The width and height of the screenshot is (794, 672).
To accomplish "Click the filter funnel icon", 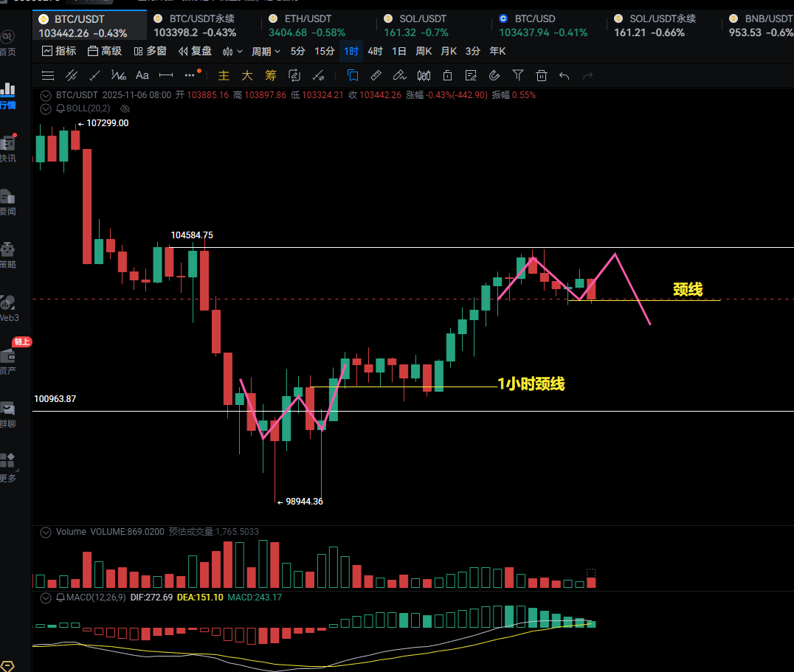I will (518, 75).
